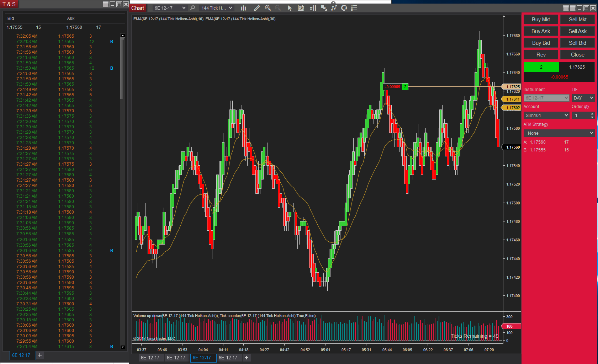Click the 1.17625 price axis marker
This screenshot has width=598, height=364.
(512, 87)
